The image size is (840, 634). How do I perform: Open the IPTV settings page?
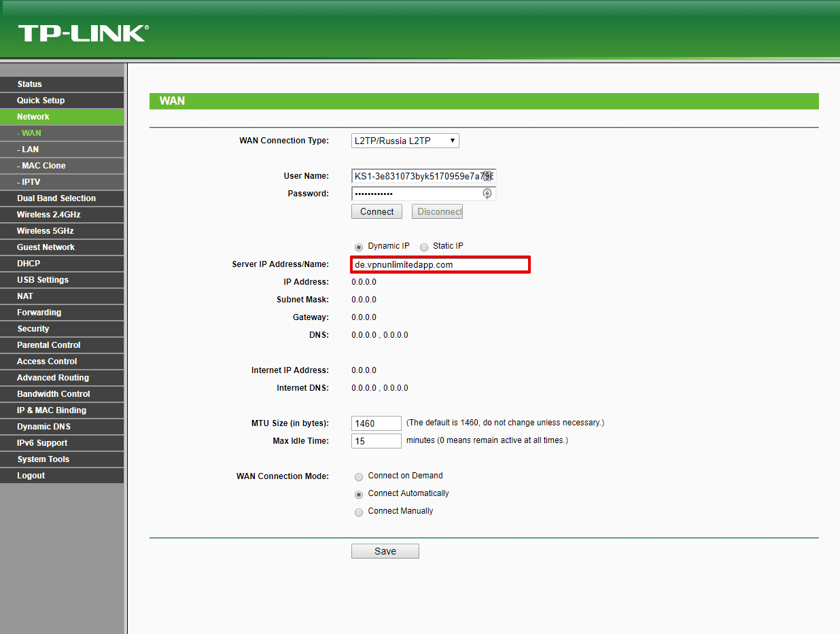31,182
